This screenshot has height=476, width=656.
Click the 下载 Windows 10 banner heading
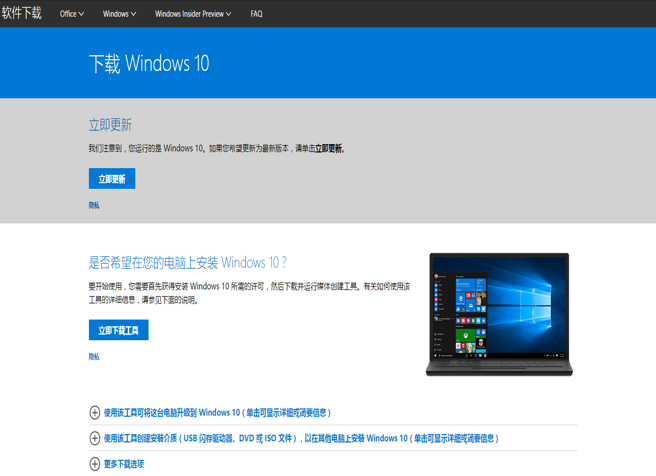[149, 63]
